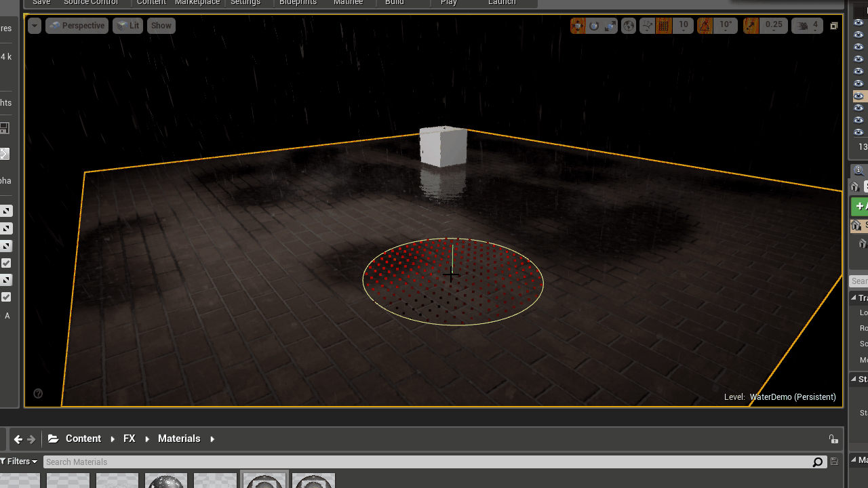
Task: Toggle grid snapping icon
Action: [x=664, y=26]
